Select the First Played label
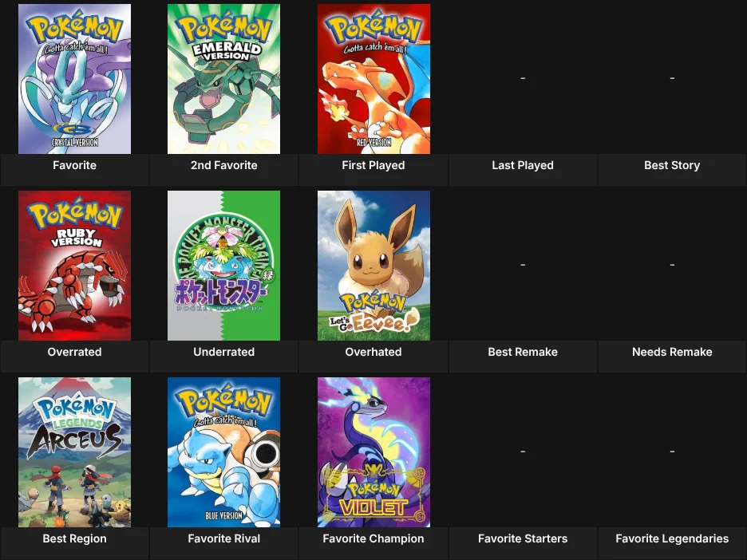 [373, 165]
